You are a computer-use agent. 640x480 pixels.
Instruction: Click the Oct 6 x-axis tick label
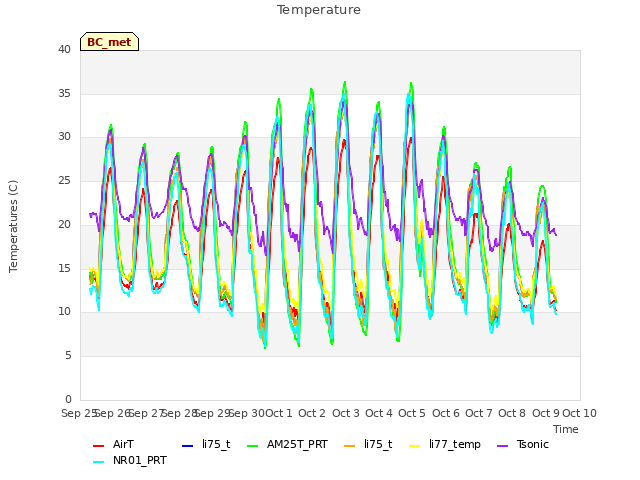point(446,413)
